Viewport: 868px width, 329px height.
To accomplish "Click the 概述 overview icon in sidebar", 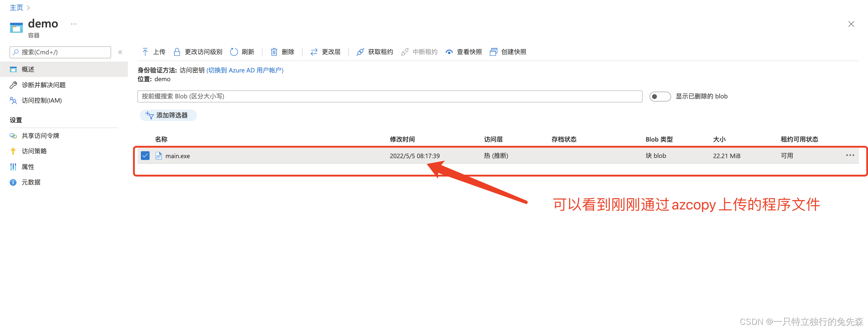I will coord(13,69).
